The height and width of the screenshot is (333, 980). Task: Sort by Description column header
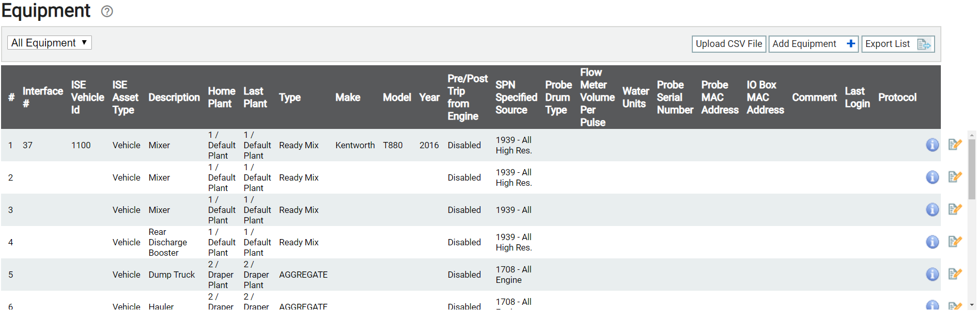[174, 98]
